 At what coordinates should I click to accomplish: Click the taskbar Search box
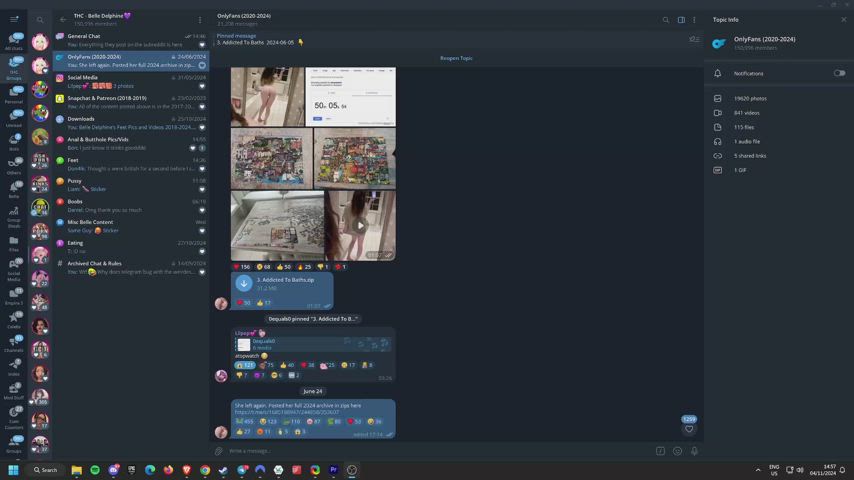point(46,470)
